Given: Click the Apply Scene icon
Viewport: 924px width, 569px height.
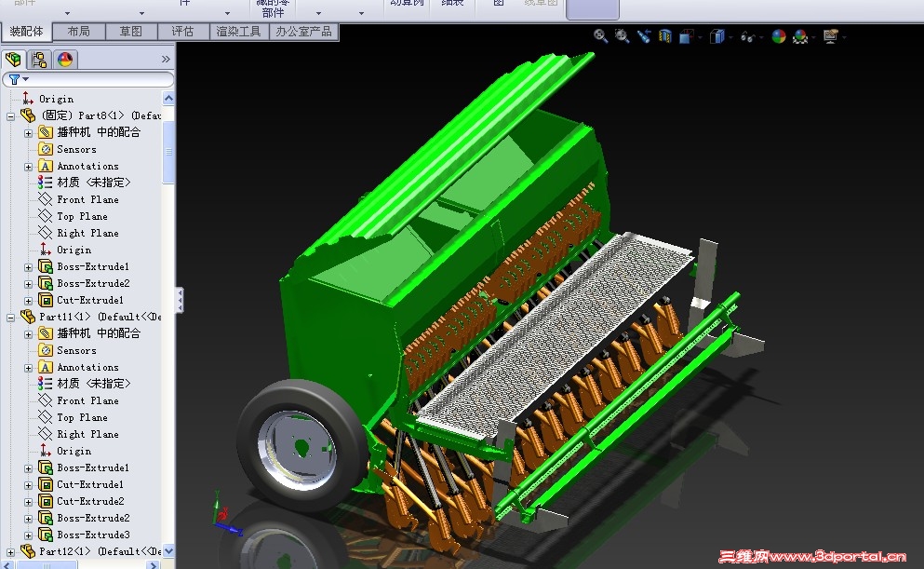Looking at the screenshot, I should (x=799, y=36).
